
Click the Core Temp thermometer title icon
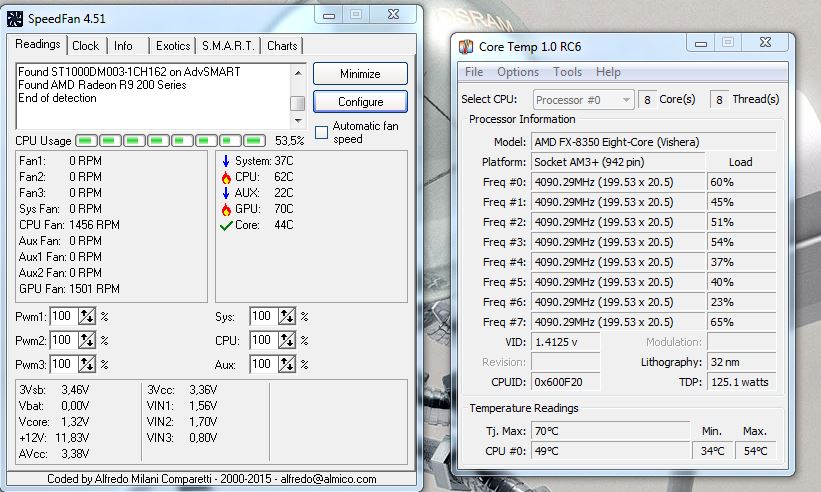click(465, 47)
